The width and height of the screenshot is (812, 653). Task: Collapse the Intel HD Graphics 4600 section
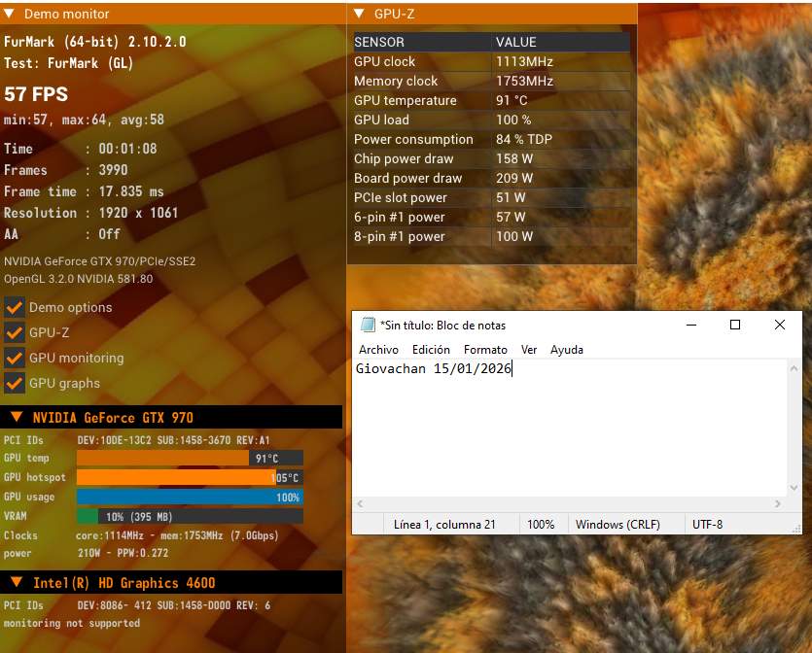tap(17, 583)
